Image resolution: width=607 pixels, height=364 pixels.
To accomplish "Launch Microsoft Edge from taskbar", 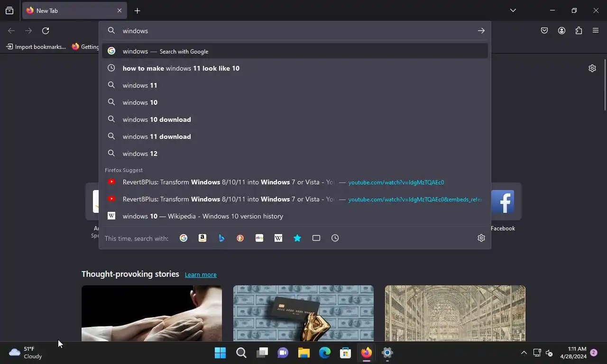I will (x=325, y=353).
